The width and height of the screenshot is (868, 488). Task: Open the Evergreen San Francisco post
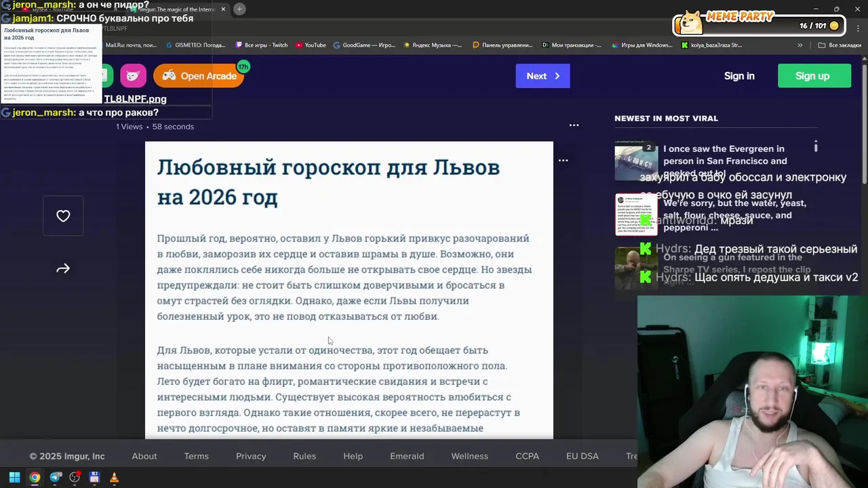725,161
